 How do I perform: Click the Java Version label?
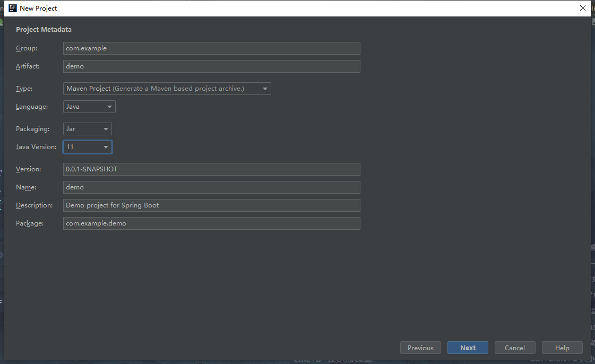click(x=36, y=147)
